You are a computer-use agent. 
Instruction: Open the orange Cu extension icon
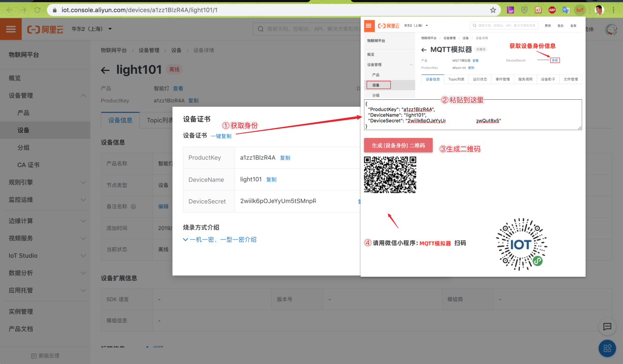(538, 10)
